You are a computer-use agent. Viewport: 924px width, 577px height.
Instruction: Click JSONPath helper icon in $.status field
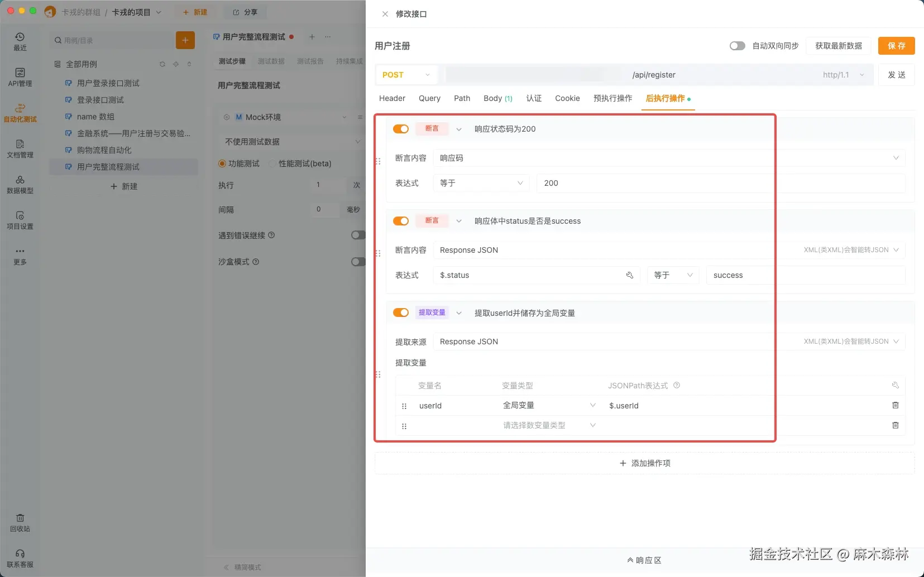pyautogui.click(x=630, y=275)
